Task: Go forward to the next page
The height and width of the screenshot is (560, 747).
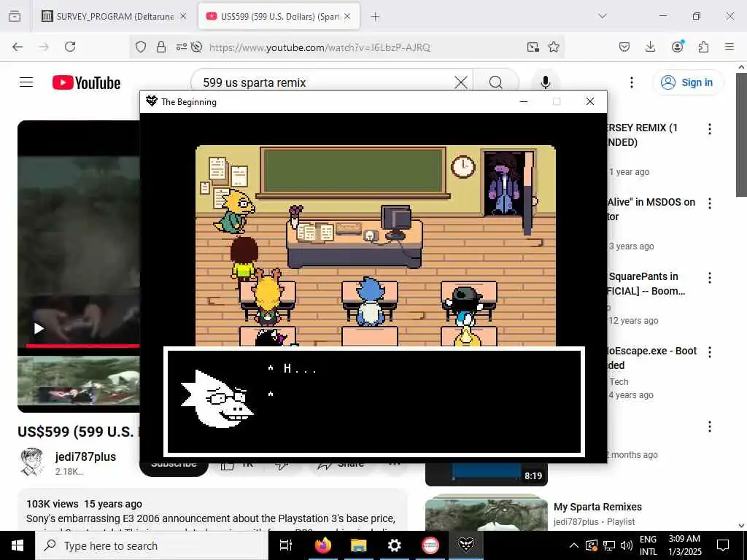Action: 44,47
